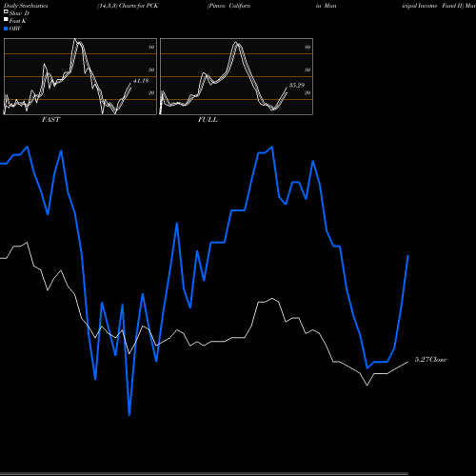Click the 35.29 value on the FULL chart

pyautogui.click(x=297, y=85)
